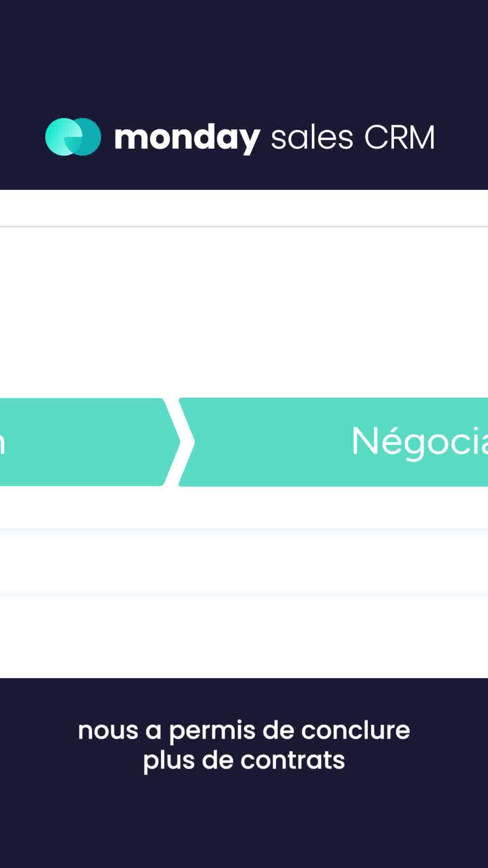The width and height of the screenshot is (488, 868).
Task: Click the bold "monday" wordmark
Action: click(187, 137)
